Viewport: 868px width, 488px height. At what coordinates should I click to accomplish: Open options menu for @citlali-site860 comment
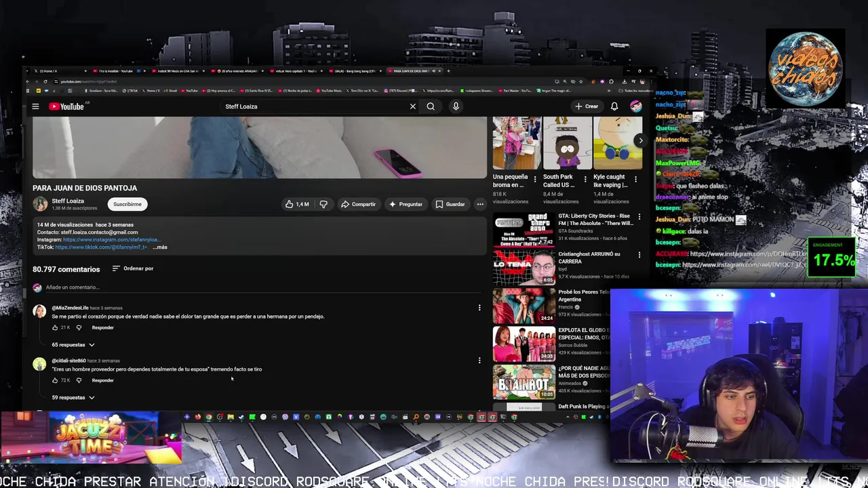coord(479,361)
